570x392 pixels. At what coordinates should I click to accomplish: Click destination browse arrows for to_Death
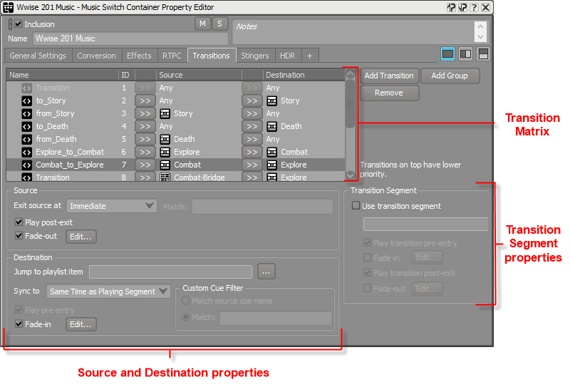point(252,127)
